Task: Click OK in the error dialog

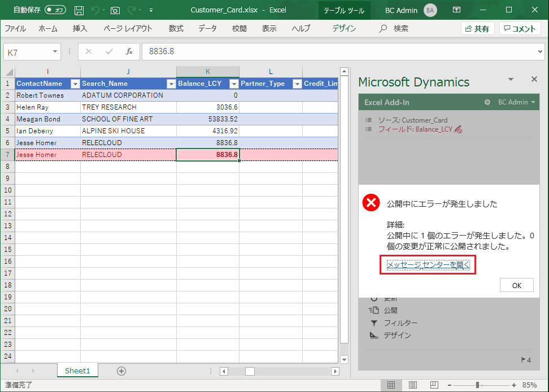Action: [x=517, y=285]
